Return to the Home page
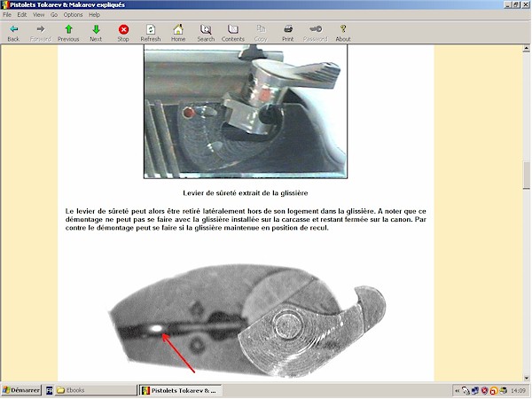The width and height of the screenshot is (532, 399). [178, 33]
